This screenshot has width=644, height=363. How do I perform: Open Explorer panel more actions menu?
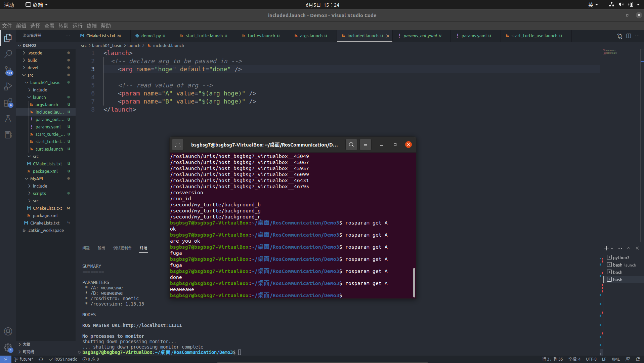68,36
